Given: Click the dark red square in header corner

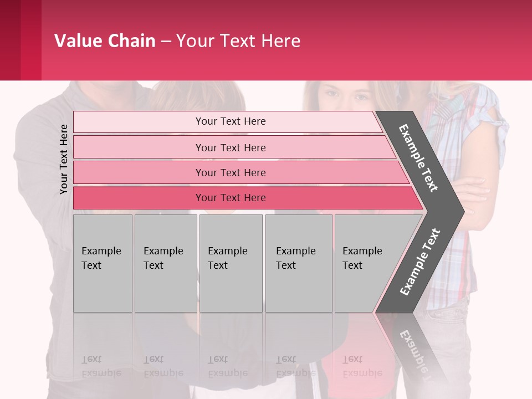Looking at the screenshot, I should (x=11, y=40).
